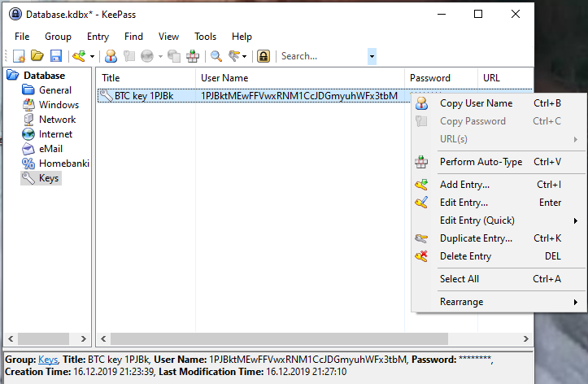Click the group tree scroll right arrow

(x=83, y=339)
